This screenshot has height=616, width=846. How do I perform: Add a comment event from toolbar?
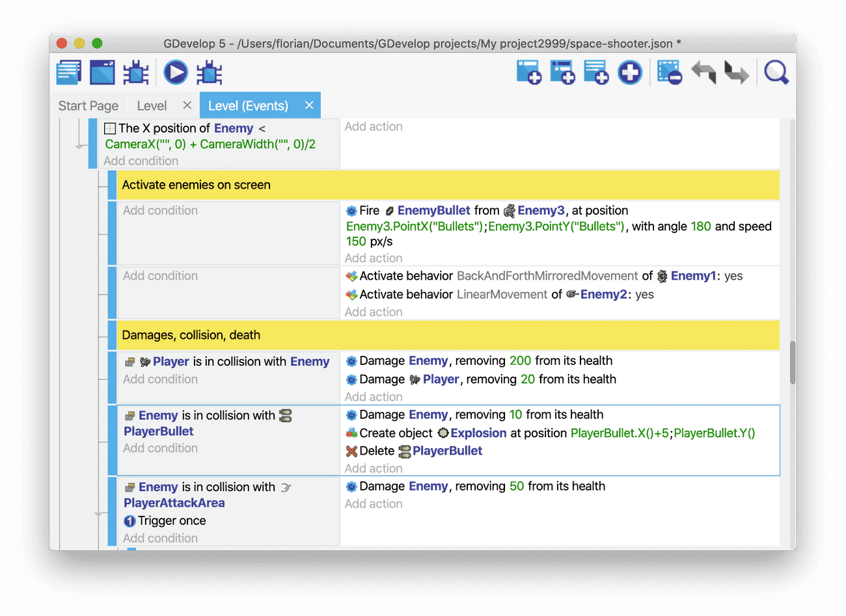tap(596, 72)
